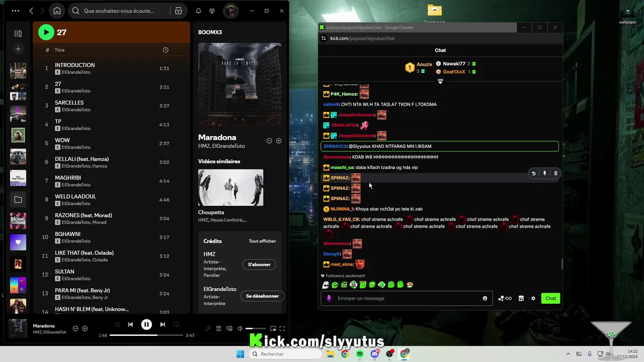Open artist link Beny Jr on PARA MI

101,298
